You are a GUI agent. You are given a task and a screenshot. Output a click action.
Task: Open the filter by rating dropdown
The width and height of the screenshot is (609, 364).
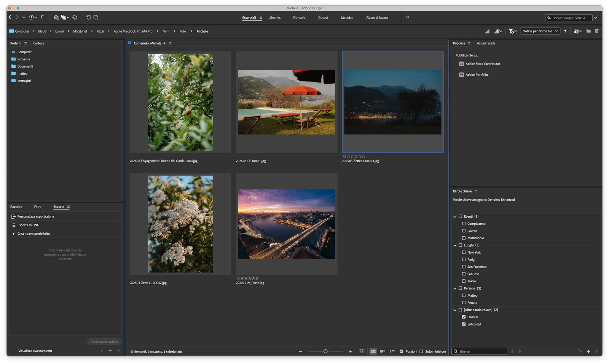(512, 31)
